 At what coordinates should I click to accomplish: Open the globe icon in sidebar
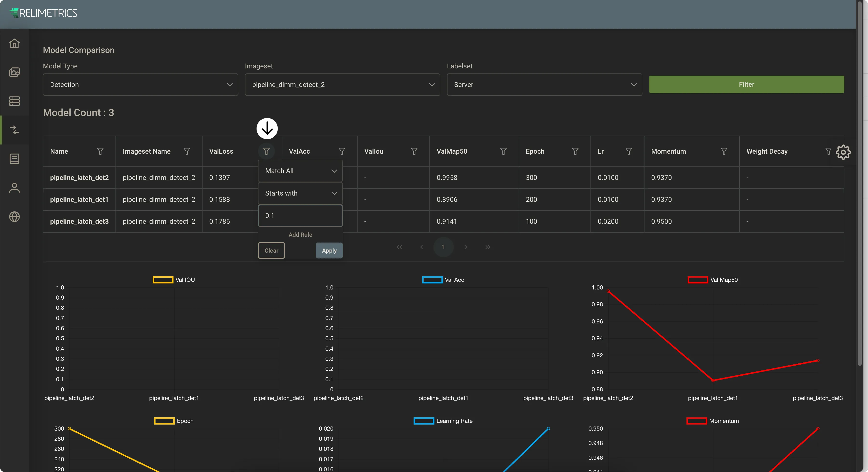click(x=14, y=217)
